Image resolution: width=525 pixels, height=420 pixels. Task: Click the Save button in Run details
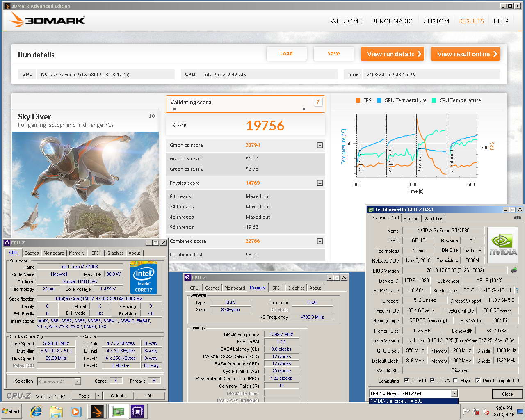tap(333, 54)
